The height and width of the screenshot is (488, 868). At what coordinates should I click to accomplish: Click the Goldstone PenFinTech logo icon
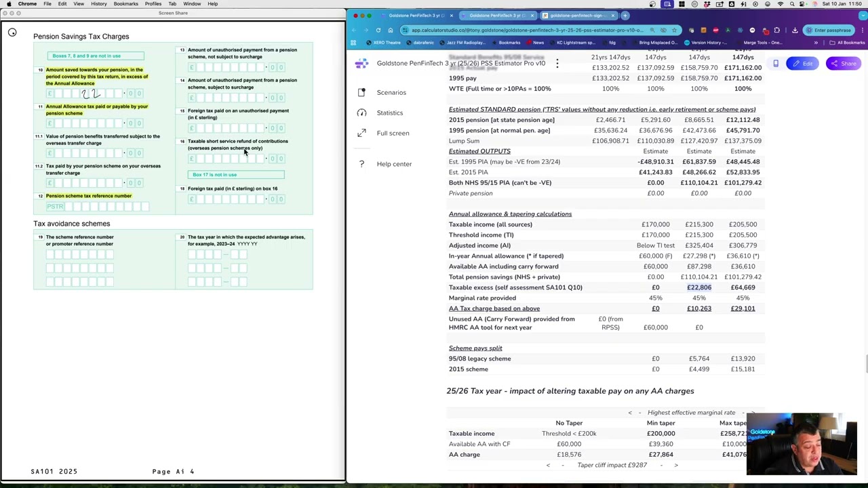[361, 64]
